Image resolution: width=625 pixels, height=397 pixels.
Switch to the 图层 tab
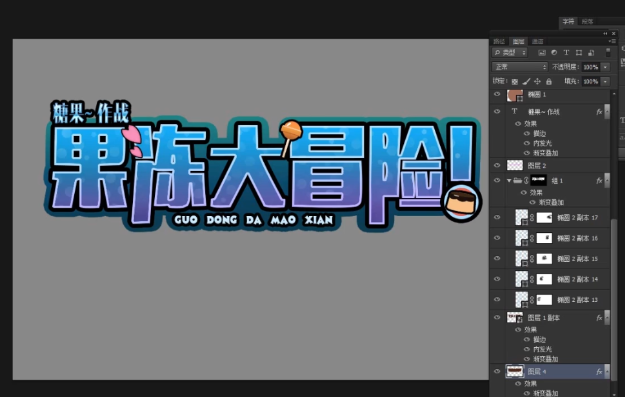tap(519, 41)
